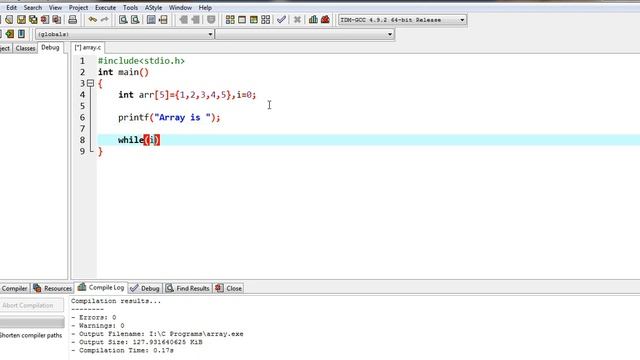The image size is (640, 360).
Task: Open the Project menu
Action: (x=78, y=7)
